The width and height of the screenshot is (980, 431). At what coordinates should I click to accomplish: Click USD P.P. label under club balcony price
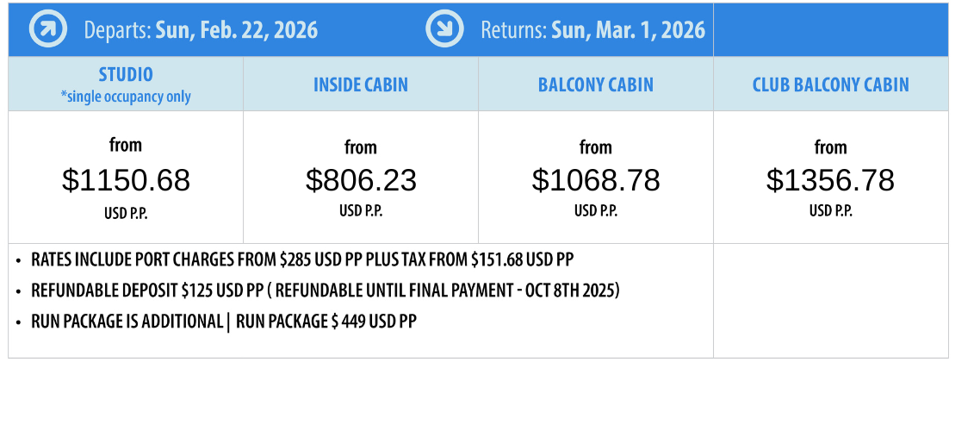click(831, 211)
